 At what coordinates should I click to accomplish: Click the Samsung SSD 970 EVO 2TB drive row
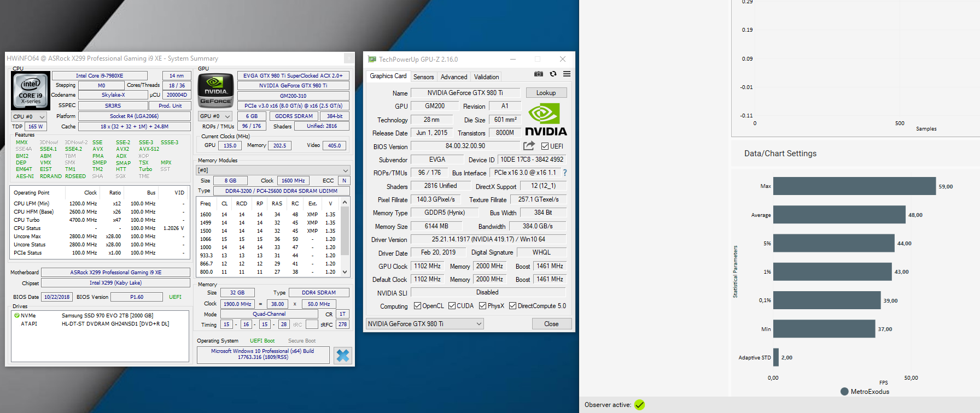pos(101,316)
